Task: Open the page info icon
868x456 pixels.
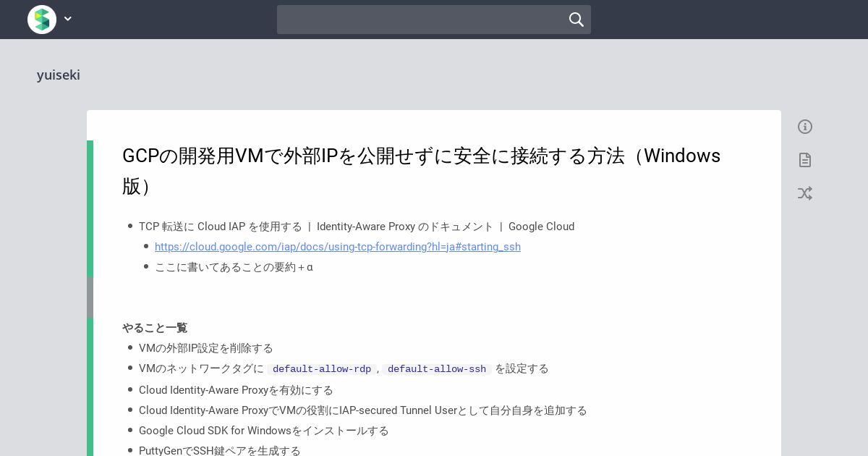Action: pyautogui.click(x=805, y=127)
